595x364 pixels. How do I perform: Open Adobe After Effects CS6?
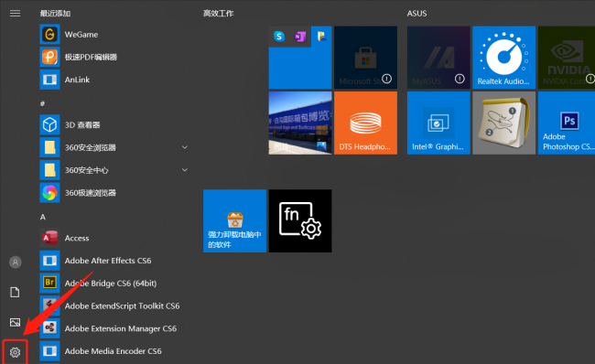click(x=114, y=261)
